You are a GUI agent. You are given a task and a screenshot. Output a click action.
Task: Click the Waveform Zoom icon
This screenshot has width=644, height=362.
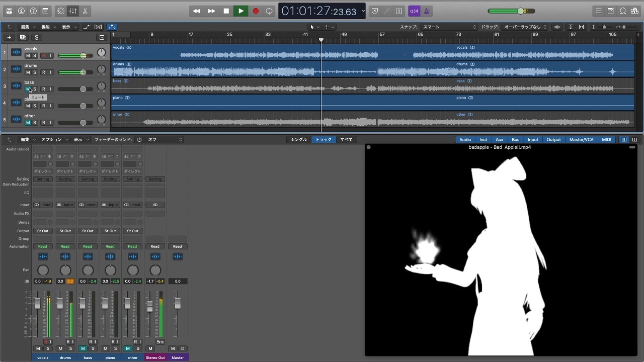[557, 27]
